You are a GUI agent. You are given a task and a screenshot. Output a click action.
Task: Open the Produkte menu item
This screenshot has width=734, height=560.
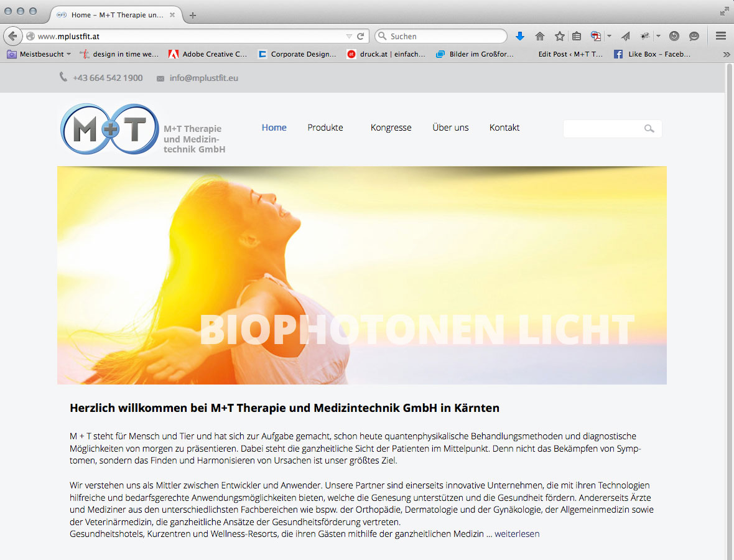pos(325,128)
